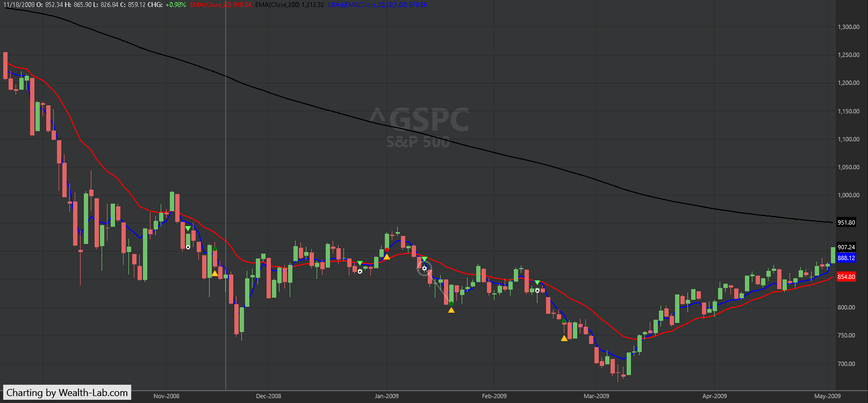Viewport: 868px width, 403px height.
Task: Click the 11/18/2008 date readout
Action: 19,5
